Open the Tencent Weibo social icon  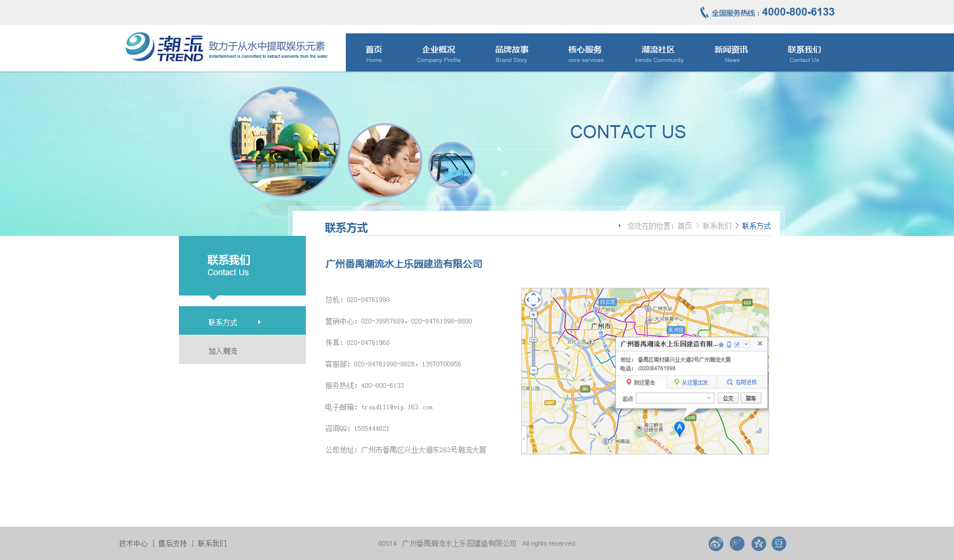tap(737, 543)
